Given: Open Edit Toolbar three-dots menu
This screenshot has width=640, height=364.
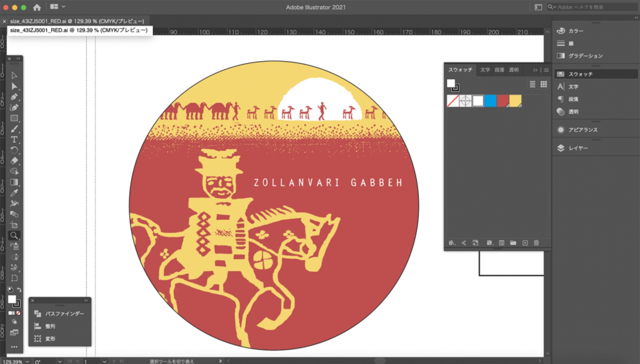Looking at the screenshot, I should [x=14, y=347].
